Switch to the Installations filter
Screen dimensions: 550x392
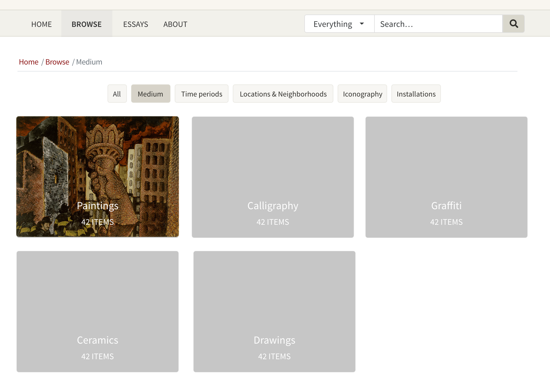416,94
